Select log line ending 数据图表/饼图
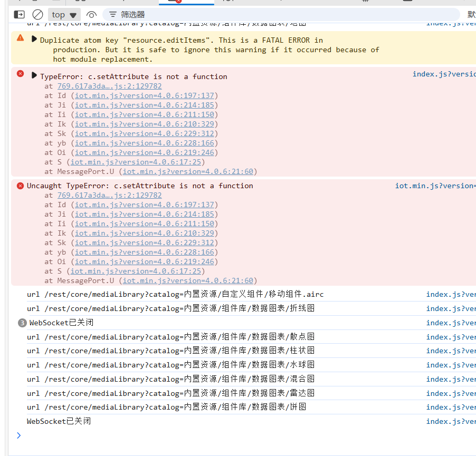The height and width of the screenshot is (456, 476). [x=166, y=407]
